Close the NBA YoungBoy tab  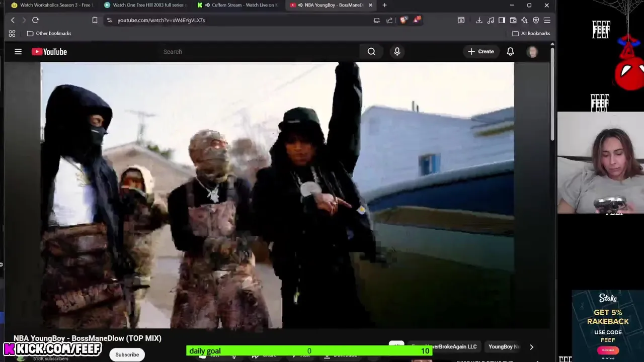[371, 5]
